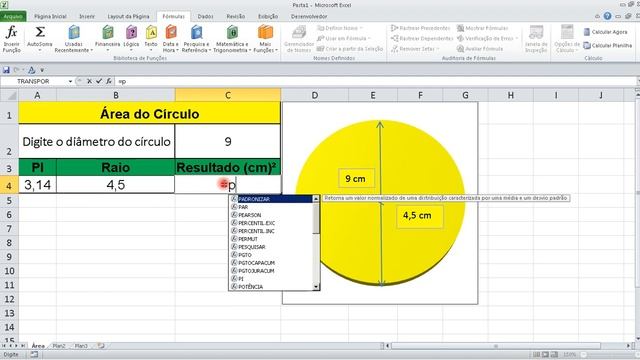The image size is (640, 360).
Task: Select PGTOJURACUM from autocomplete list
Action: click(x=271, y=271)
